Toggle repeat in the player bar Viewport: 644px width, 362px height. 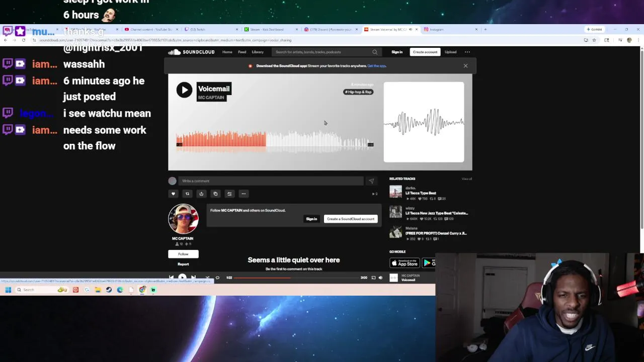tap(217, 278)
